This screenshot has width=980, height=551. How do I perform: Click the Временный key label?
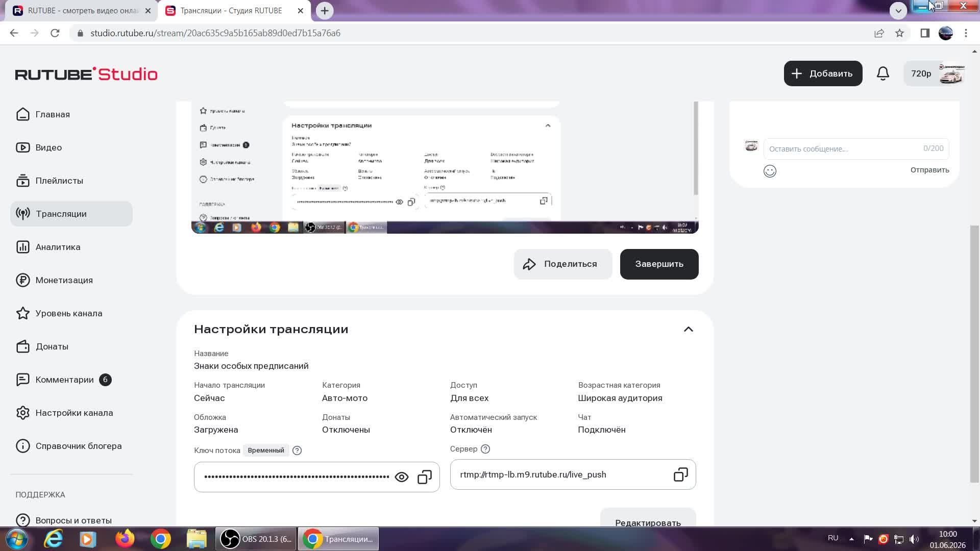266,450
